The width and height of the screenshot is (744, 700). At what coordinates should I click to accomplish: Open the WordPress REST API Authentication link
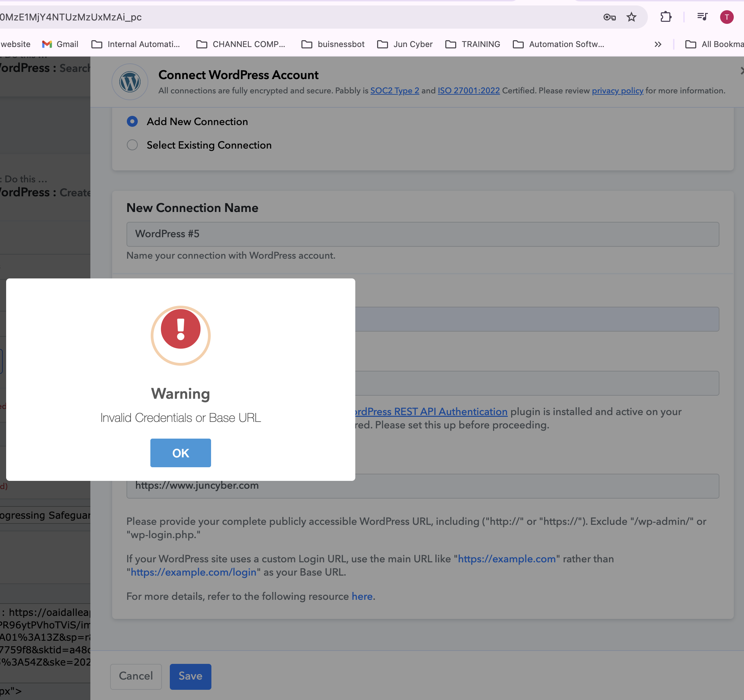tap(432, 412)
